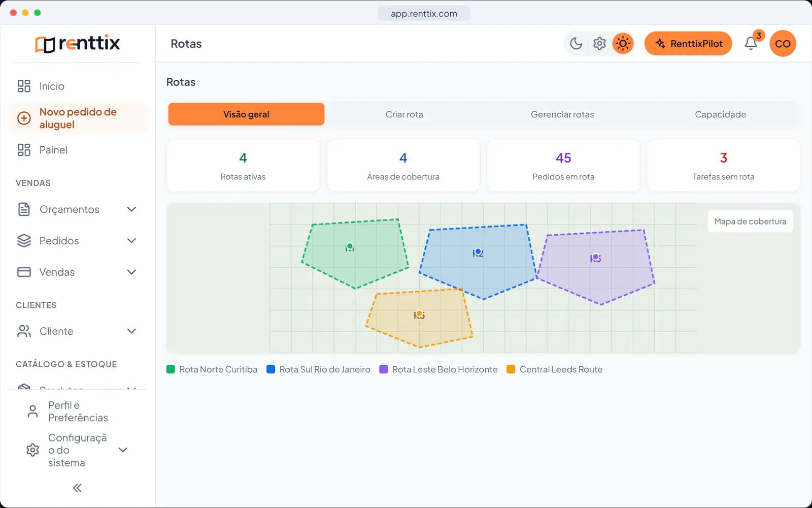Open Perfil e Preferências
The image size is (812, 508).
[78, 411]
